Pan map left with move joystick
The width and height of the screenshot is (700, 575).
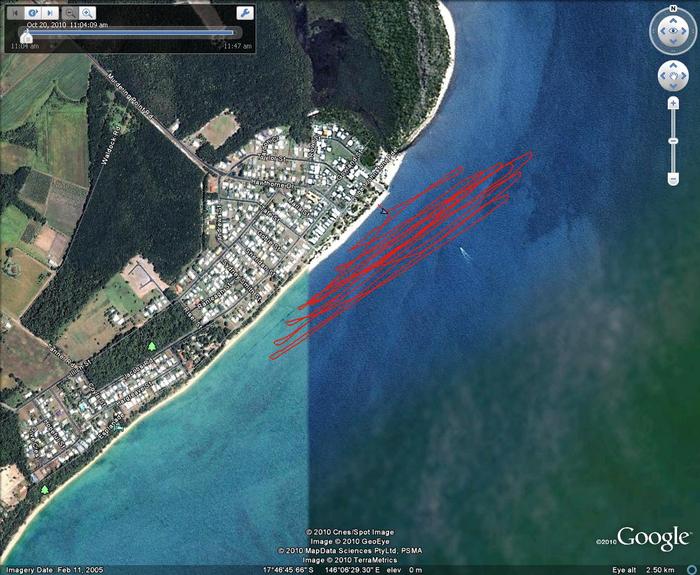click(662, 77)
